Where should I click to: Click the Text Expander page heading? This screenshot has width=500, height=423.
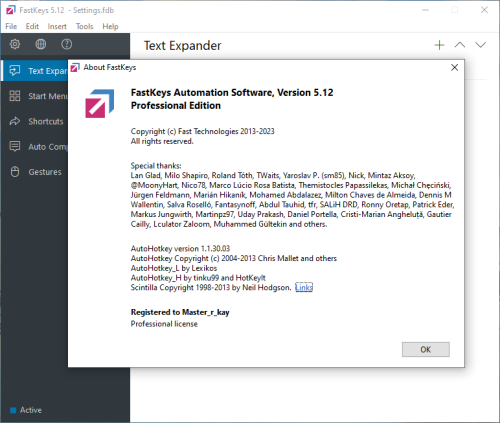click(x=183, y=46)
